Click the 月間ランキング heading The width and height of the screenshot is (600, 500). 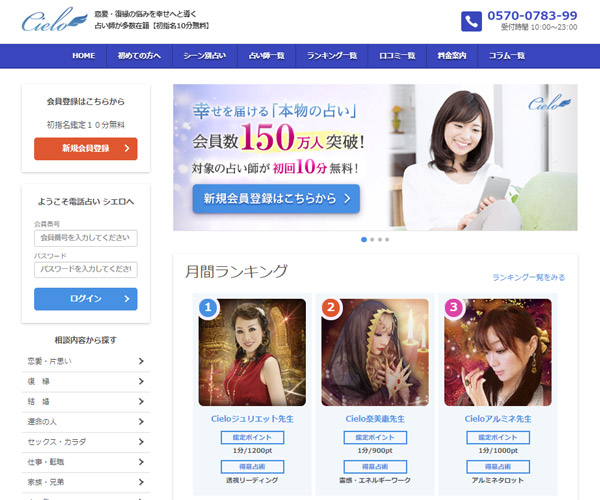pyautogui.click(x=236, y=271)
